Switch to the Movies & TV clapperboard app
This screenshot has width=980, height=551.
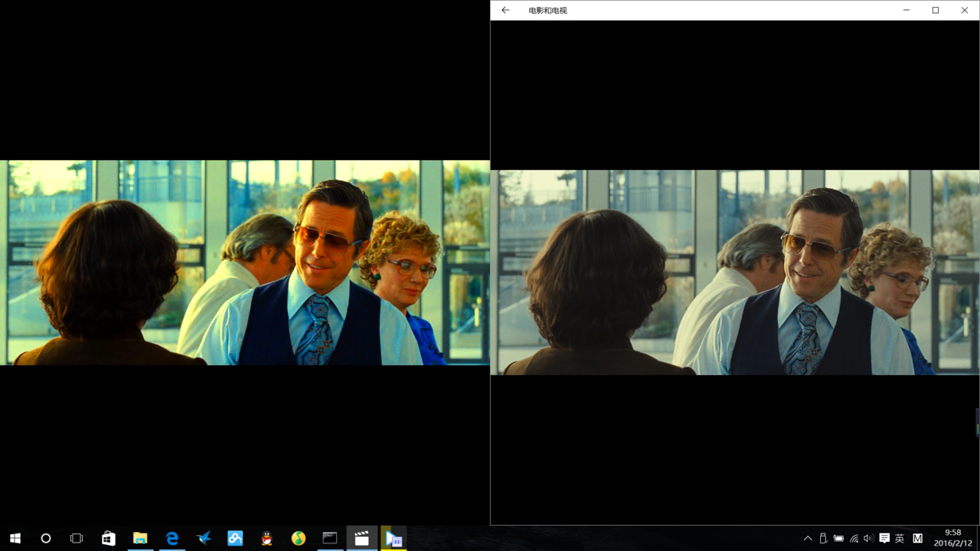(361, 538)
